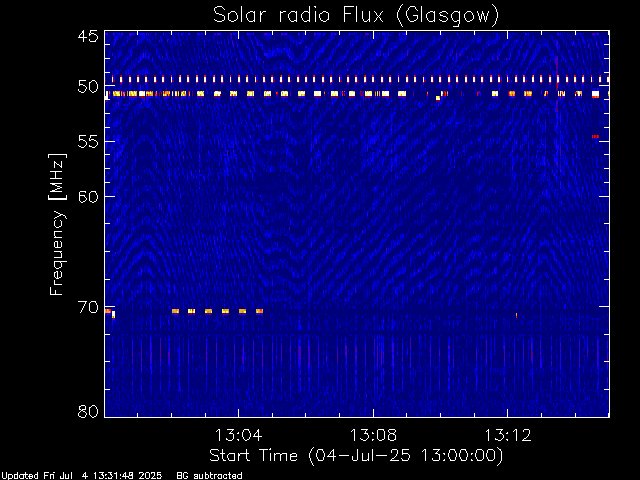Select the 80 frequency axis label

(x=88, y=411)
